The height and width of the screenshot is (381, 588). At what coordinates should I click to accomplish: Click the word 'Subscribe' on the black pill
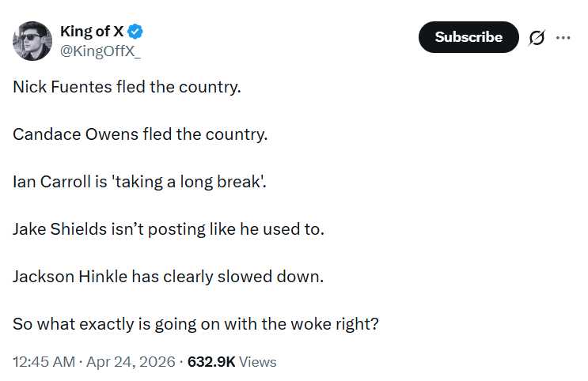pos(469,37)
